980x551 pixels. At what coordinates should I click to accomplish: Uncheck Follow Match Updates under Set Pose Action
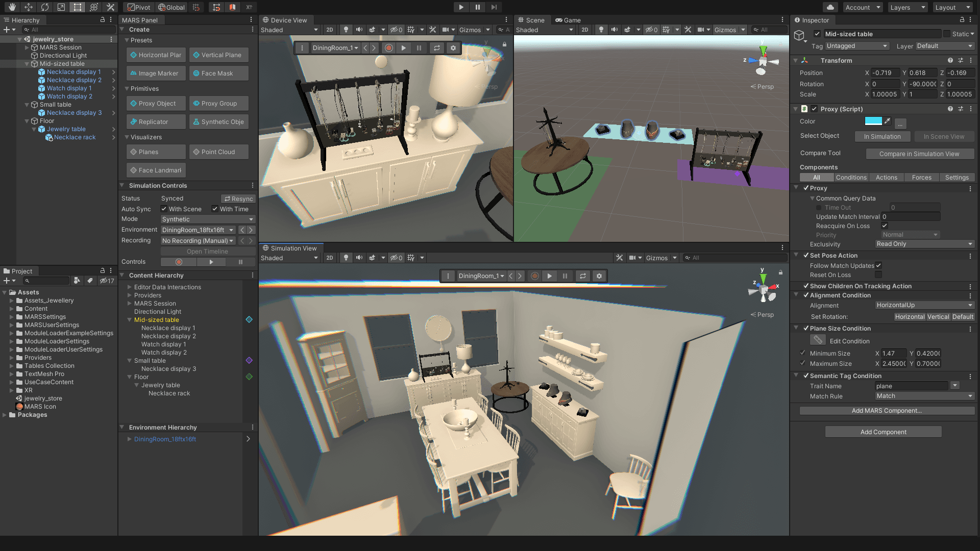coord(879,265)
